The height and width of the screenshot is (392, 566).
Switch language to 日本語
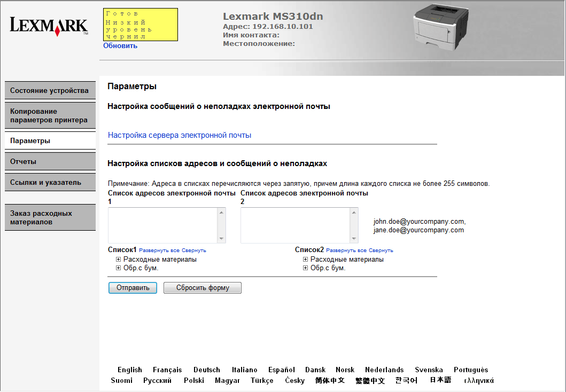pyautogui.click(x=440, y=380)
